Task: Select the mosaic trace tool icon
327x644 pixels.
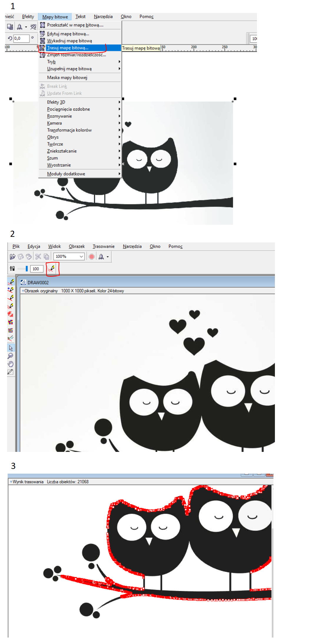Action: 11,322
